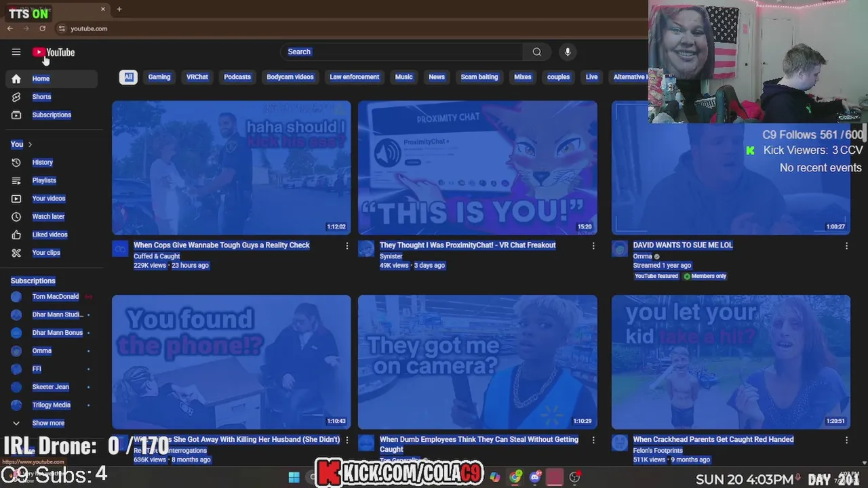Open a new browser tab
Viewport: 868px width, 488px height.
pos(119,9)
